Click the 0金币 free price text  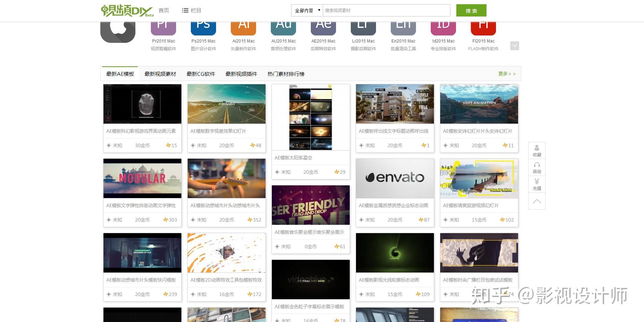point(311,247)
